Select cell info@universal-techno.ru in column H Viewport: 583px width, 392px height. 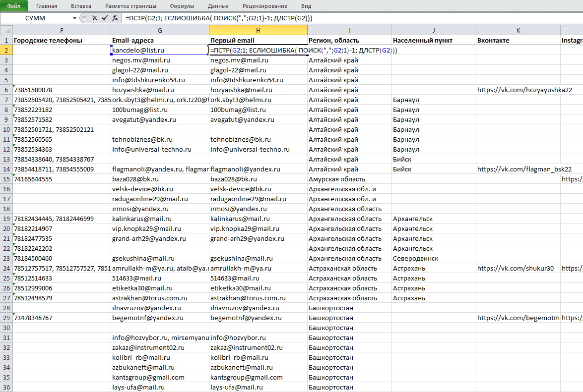point(258,149)
